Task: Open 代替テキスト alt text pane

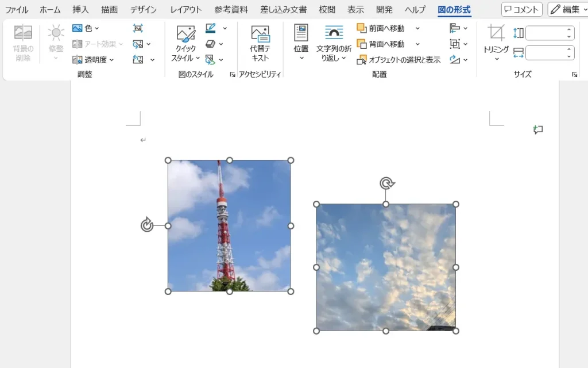Action: [x=260, y=44]
